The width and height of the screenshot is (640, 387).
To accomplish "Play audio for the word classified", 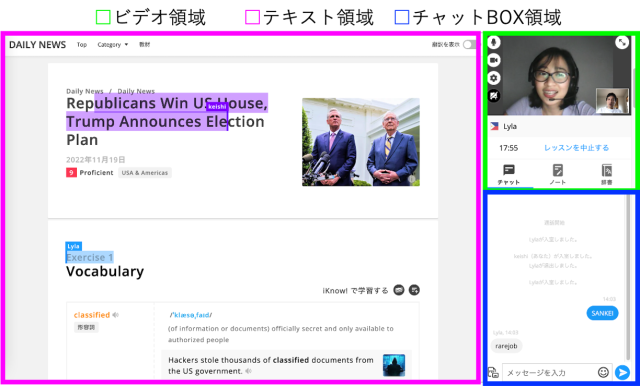I will pos(116,315).
